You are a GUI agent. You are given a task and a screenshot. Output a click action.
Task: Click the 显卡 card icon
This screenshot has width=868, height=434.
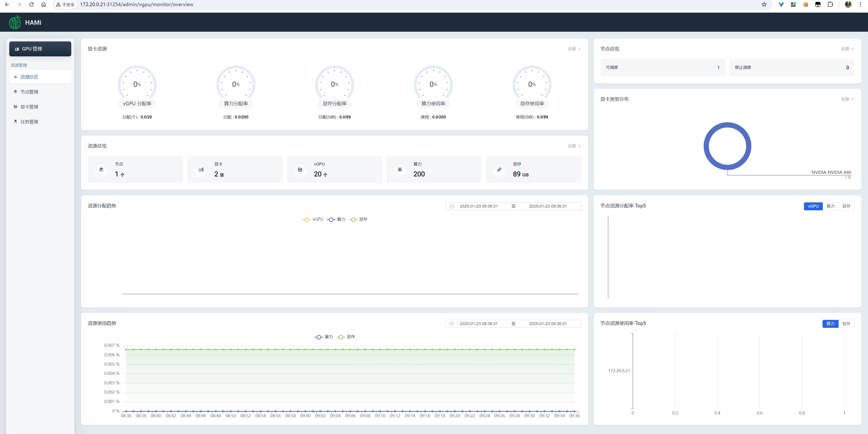click(201, 170)
